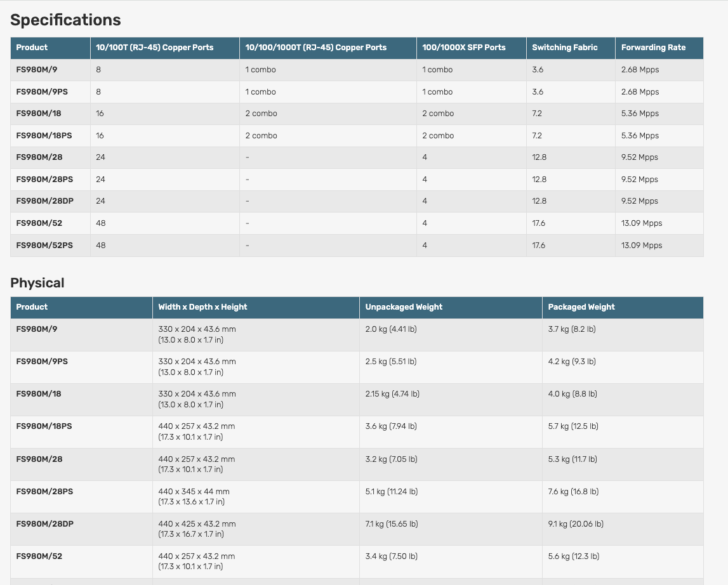Select 'FS980M/18PS' in the Specifications table

pyautogui.click(x=44, y=136)
